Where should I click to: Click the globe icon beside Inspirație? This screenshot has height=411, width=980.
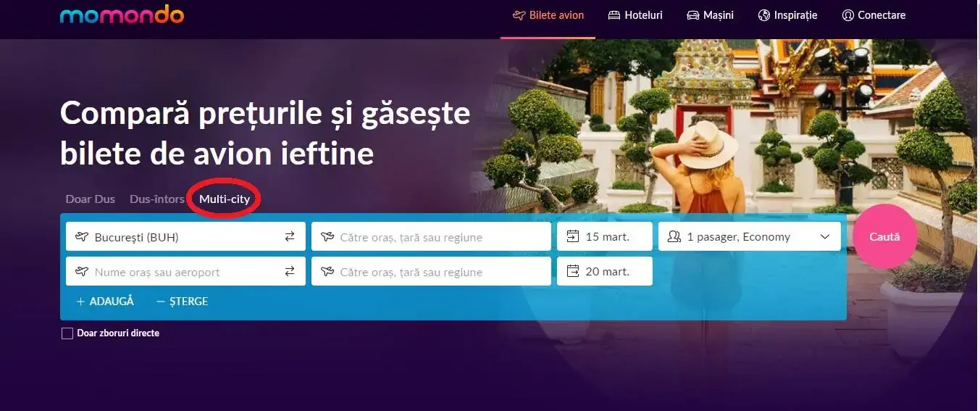click(763, 15)
